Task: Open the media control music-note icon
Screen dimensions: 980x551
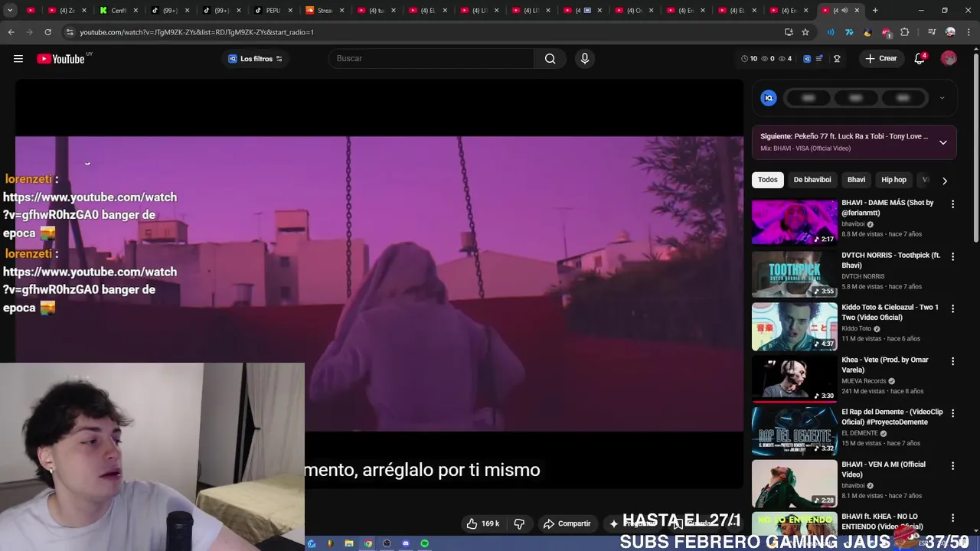Action: point(932,32)
